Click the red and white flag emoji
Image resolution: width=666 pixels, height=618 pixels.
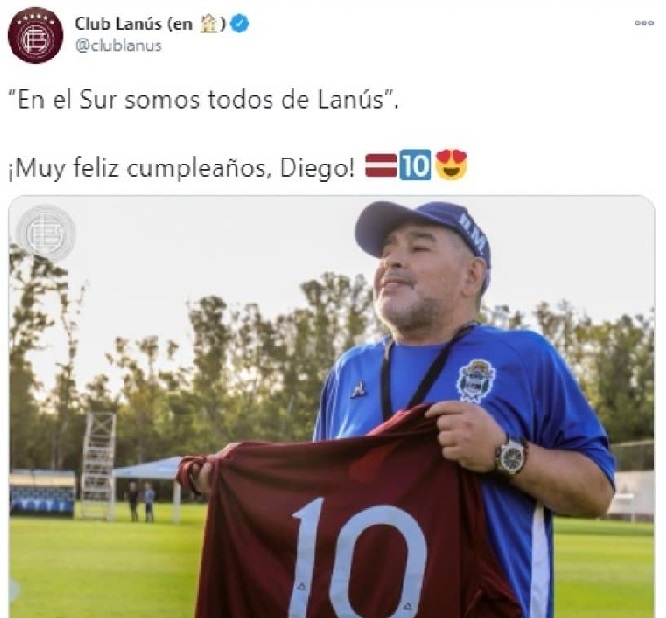coord(381,166)
